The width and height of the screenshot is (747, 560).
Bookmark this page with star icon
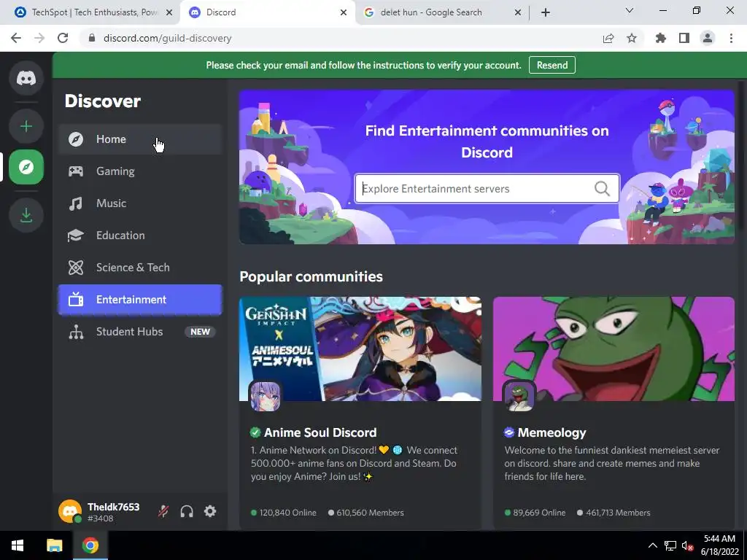coord(632,38)
